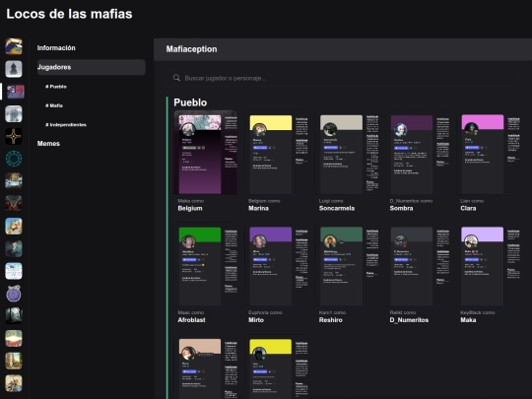Click the Locos de las mafias title

click(70, 14)
